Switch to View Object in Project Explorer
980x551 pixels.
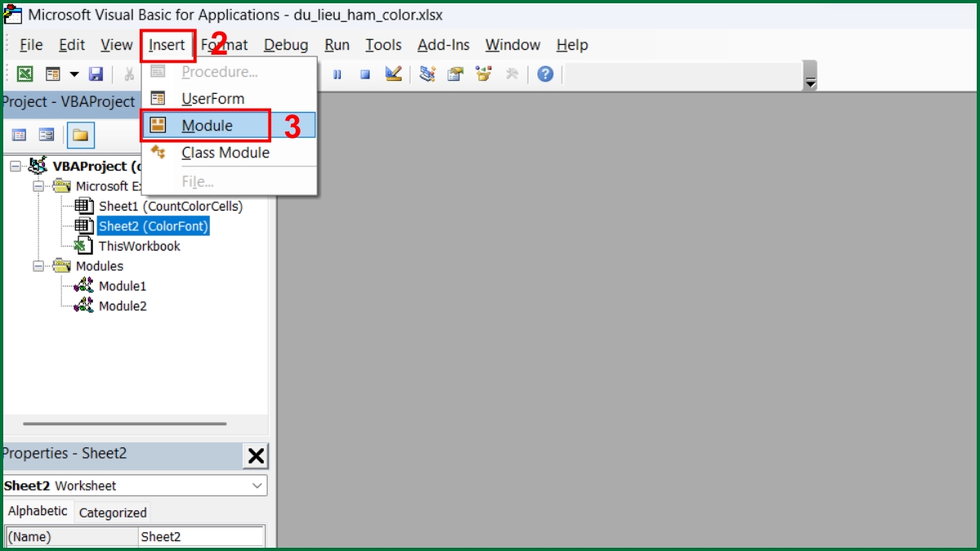(46, 135)
